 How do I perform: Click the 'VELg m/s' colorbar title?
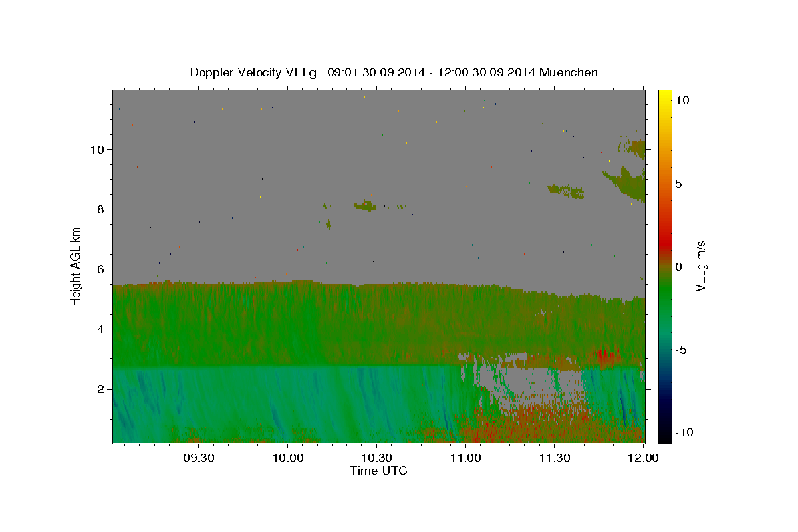tap(700, 266)
